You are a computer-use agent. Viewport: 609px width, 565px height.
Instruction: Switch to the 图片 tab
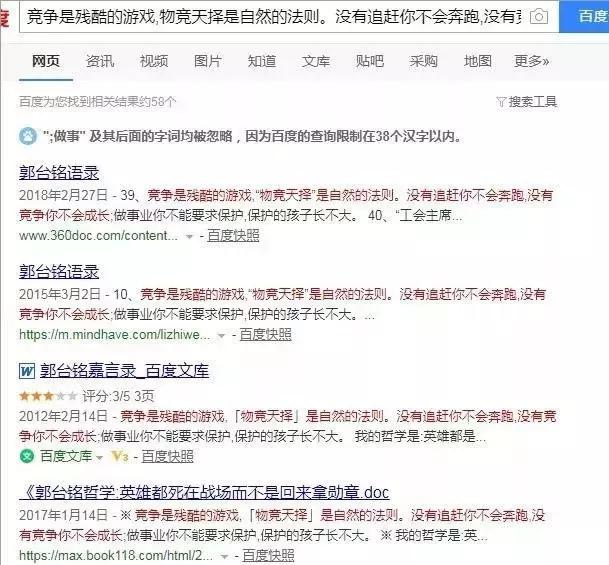pos(208,61)
